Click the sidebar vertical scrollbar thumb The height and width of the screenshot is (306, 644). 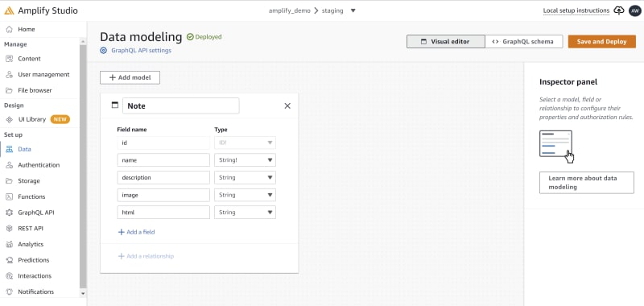pyautogui.click(x=84, y=167)
